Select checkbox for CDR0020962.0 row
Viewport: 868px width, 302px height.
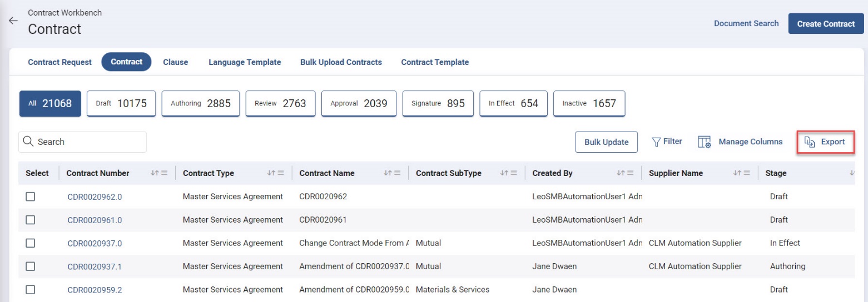click(x=31, y=197)
